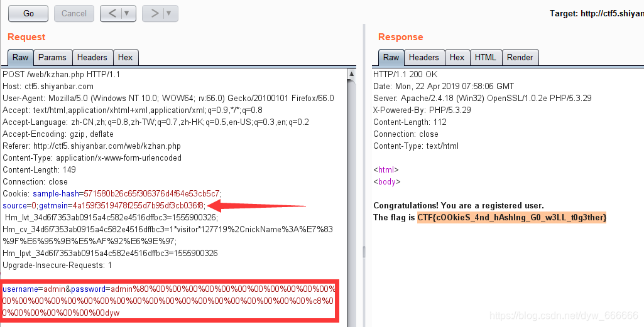
Task: Click the Referer header line
Action: click(92, 146)
